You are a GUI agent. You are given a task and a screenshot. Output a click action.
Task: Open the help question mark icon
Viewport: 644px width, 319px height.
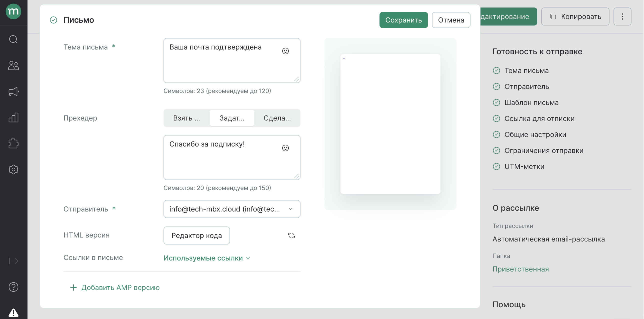(x=13, y=287)
